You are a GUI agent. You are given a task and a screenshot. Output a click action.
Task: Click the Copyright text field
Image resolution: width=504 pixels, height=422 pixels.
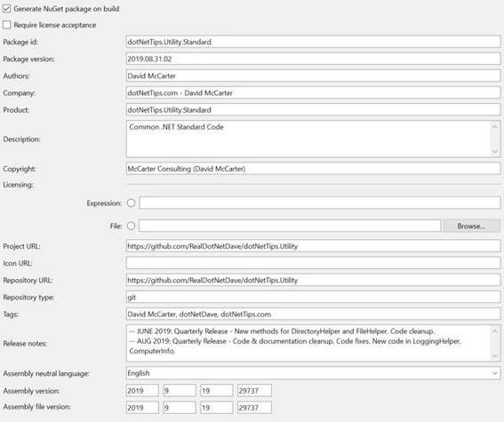(313, 169)
